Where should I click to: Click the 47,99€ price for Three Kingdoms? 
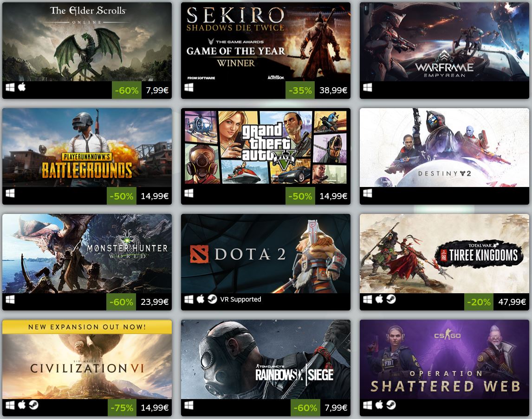(x=512, y=302)
